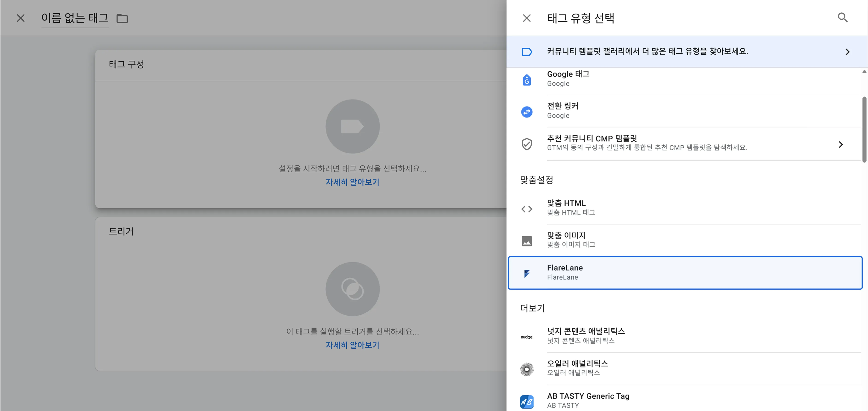Open 자세히 알아보기 link under trigger section
Screen dimensions: 868x411
coord(353,345)
